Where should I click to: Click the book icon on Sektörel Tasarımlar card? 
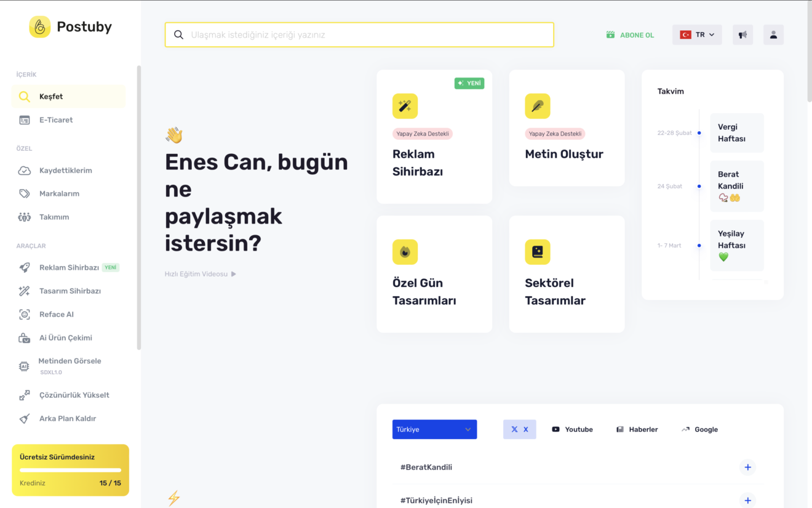click(x=538, y=252)
